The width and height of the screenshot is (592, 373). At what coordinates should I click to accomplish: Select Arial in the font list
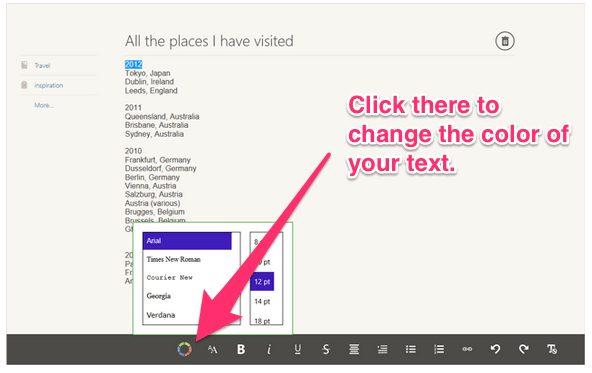pos(187,241)
